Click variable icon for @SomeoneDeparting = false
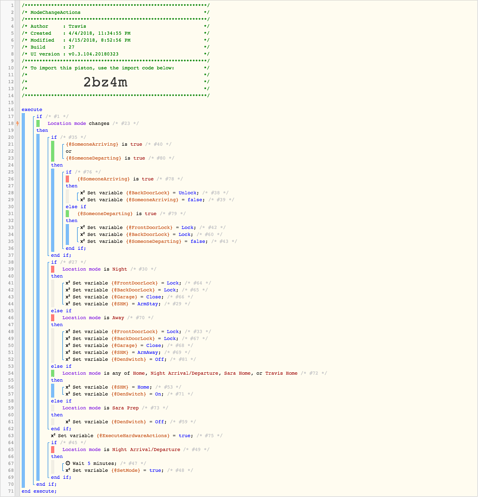480x500 pixels. (83, 242)
